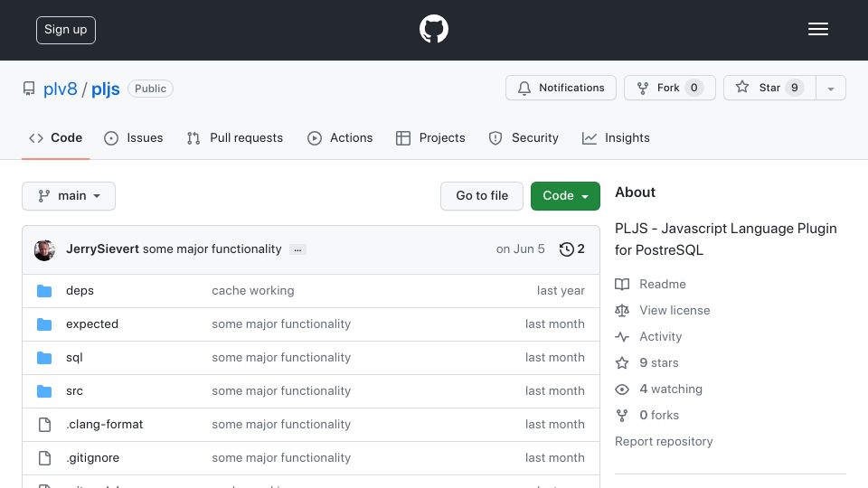Click the Go to file button
The width and height of the screenshot is (868, 488).
click(482, 196)
